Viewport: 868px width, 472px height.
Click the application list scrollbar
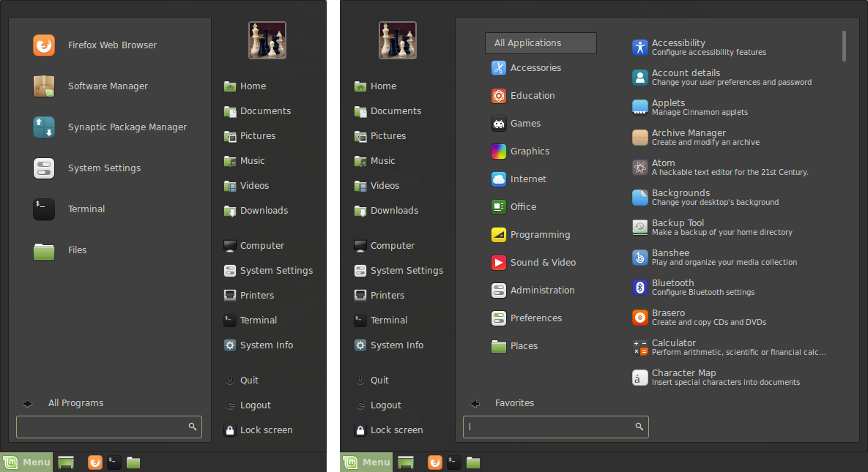844,46
